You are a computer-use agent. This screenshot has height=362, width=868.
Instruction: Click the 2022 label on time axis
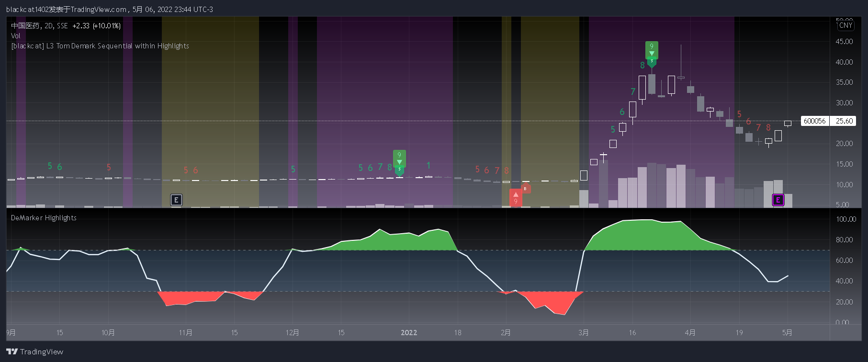point(409,333)
